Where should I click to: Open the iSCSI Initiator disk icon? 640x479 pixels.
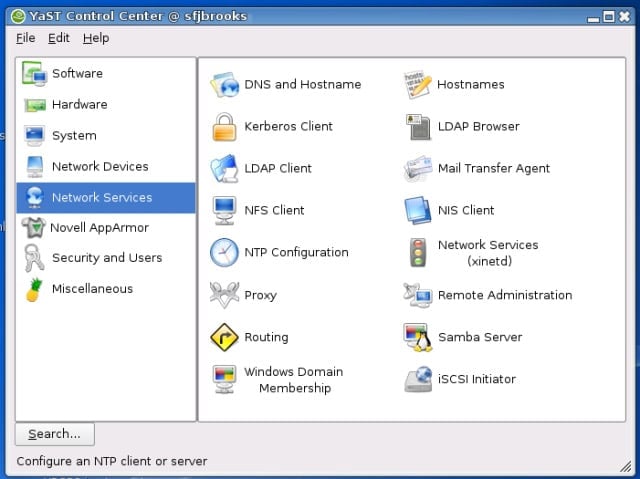(x=418, y=379)
